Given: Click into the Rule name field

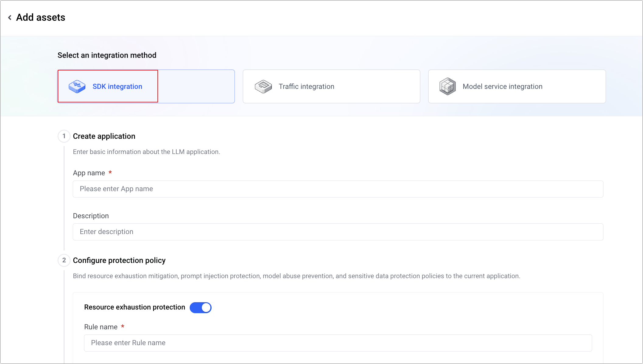Looking at the screenshot, I should pos(338,343).
